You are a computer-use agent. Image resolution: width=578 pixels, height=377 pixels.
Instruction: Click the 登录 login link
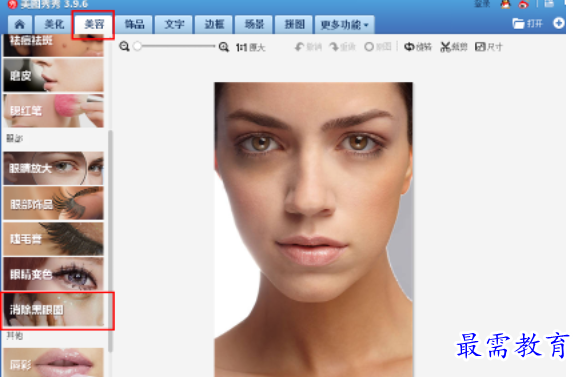click(483, 4)
